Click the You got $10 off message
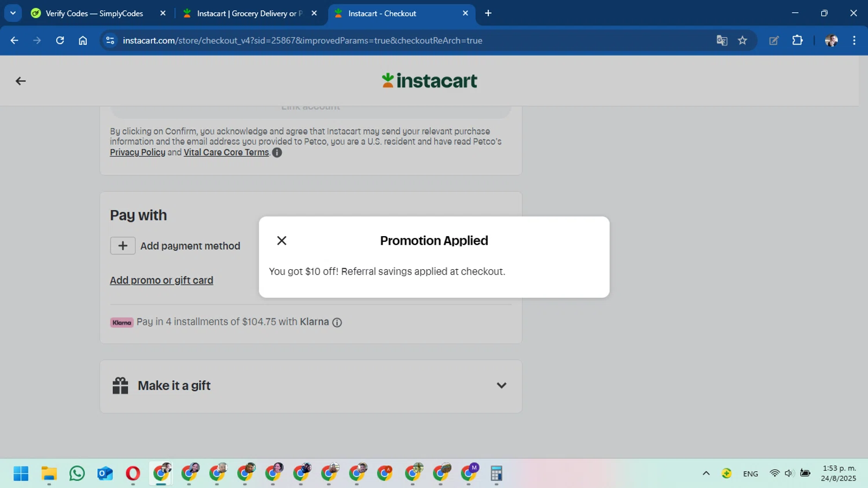 point(387,271)
